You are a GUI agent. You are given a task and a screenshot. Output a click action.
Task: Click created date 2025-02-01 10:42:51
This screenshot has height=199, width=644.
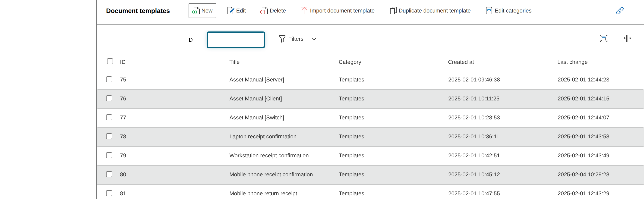pyautogui.click(x=474, y=155)
